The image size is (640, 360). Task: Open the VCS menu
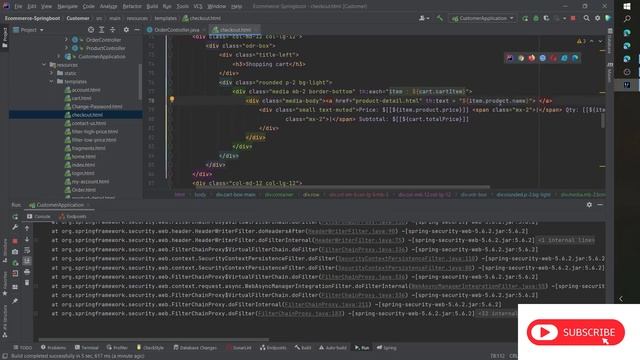[198, 7]
